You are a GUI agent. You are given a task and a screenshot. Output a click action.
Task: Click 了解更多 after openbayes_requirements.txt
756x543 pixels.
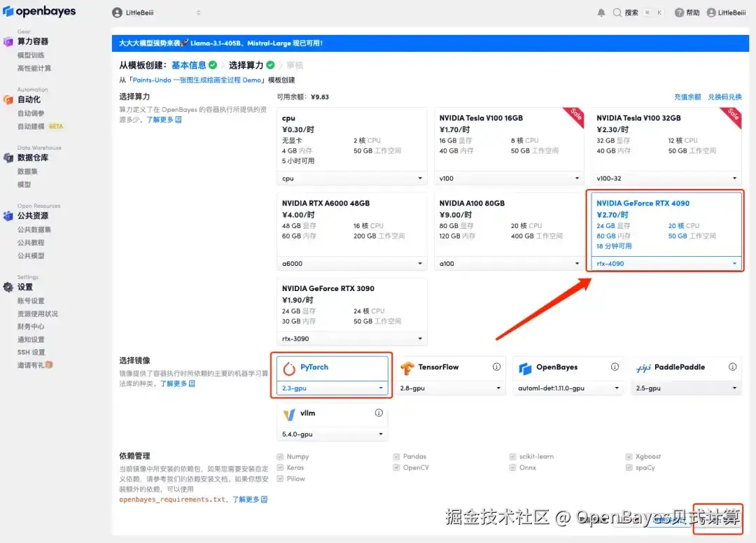pos(250,499)
